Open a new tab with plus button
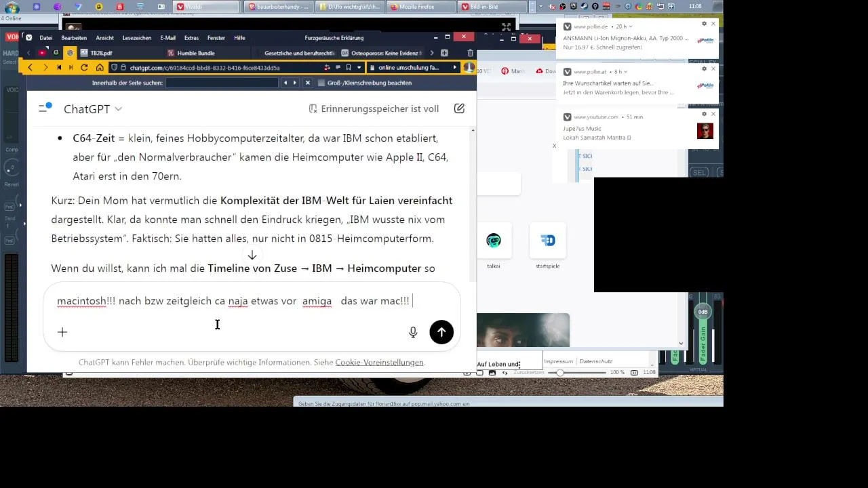868x488 pixels. pyautogui.click(x=444, y=53)
